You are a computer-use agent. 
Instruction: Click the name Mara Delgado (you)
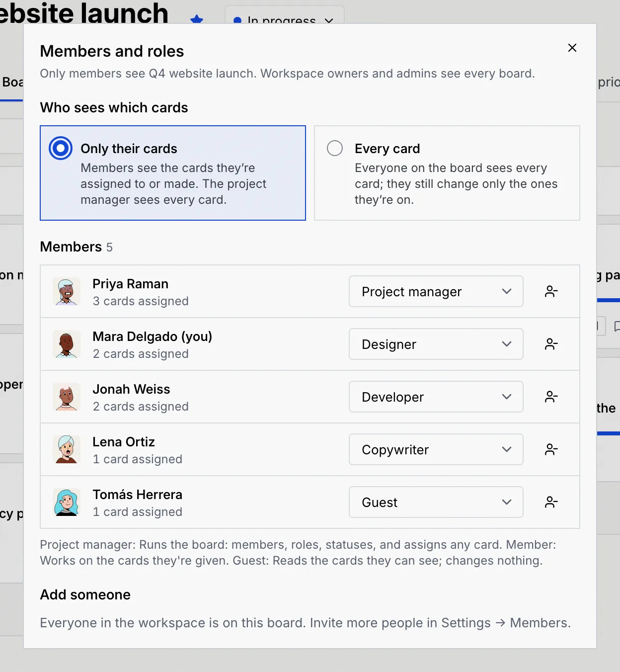coord(153,336)
